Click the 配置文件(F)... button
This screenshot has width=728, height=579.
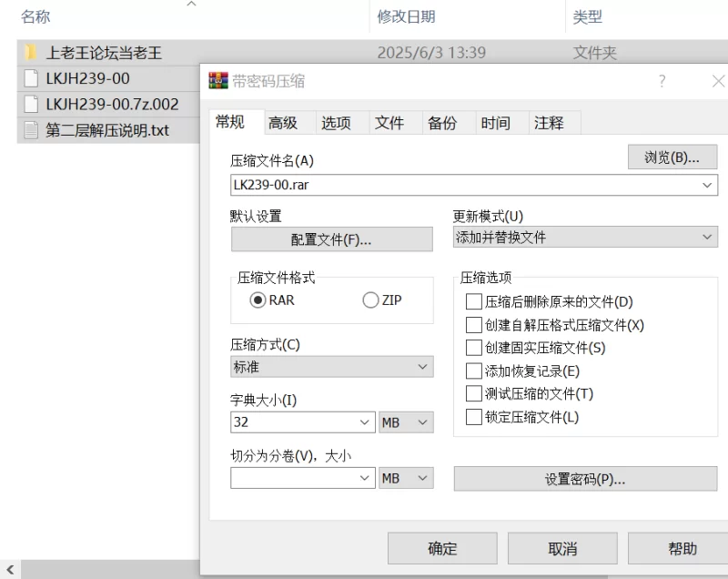(332, 239)
